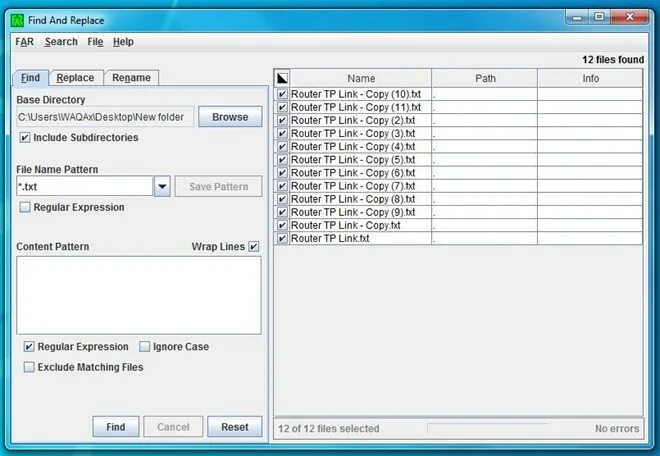The image size is (660, 456).
Task: Select file name Router TP Link - Copy (5).txt
Action: pos(353,160)
